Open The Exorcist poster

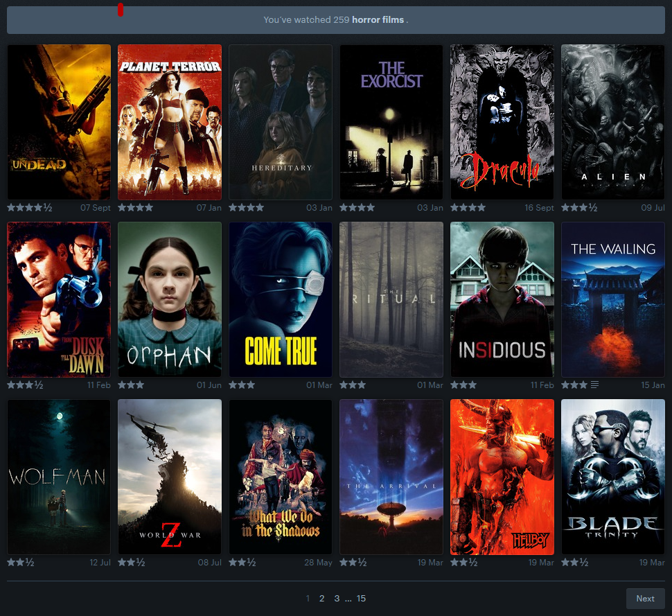click(391, 122)
